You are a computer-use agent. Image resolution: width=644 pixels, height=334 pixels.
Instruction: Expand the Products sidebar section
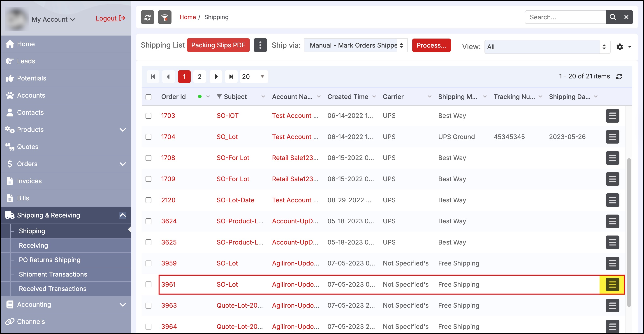(x=123, y=130)
